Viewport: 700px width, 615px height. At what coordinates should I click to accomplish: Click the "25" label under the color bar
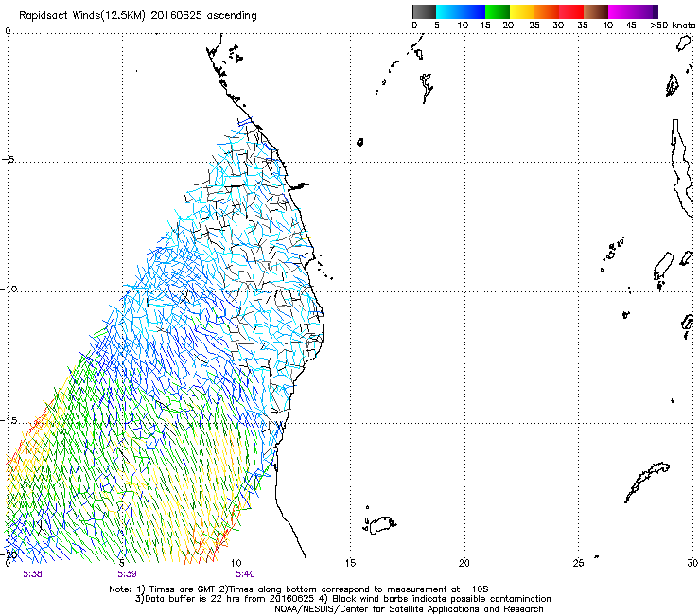coord(534,26)
